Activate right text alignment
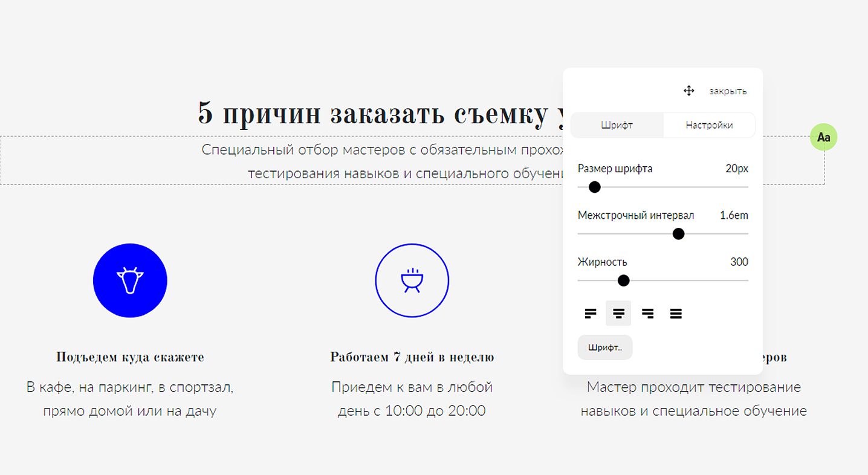Image resolution: width=868 pixels, height=475 pixels. click(x=647, y=313)
